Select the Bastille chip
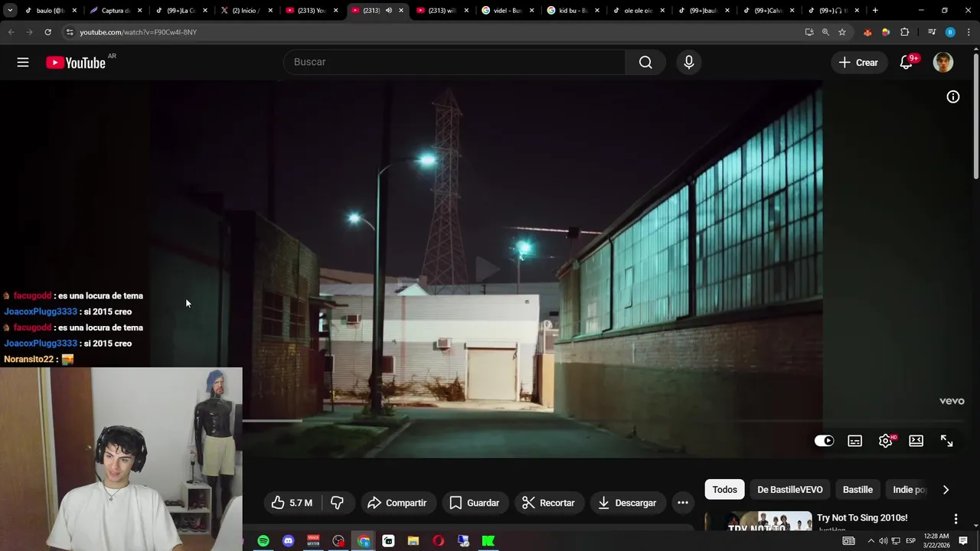This screenshot has width=980, height=551. (857, 490)
